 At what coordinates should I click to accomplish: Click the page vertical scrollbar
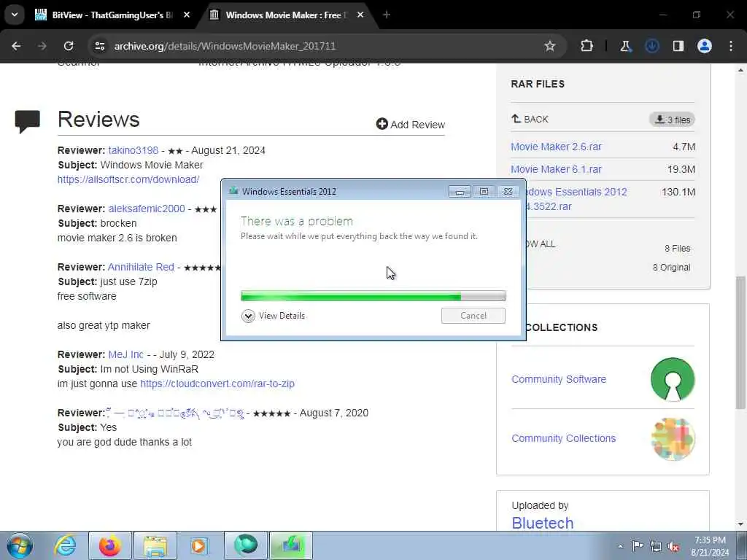pyautogui.click(x=741, y=343)
